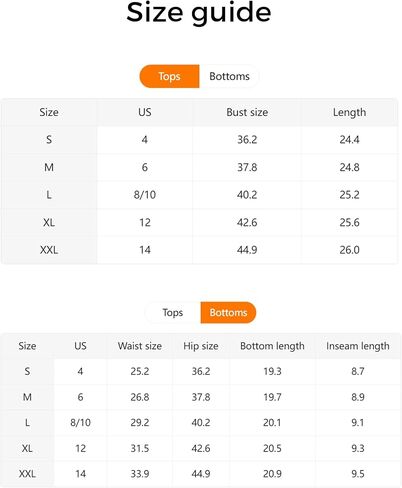Click waist size value 29.2

click(x=140, y=423)
